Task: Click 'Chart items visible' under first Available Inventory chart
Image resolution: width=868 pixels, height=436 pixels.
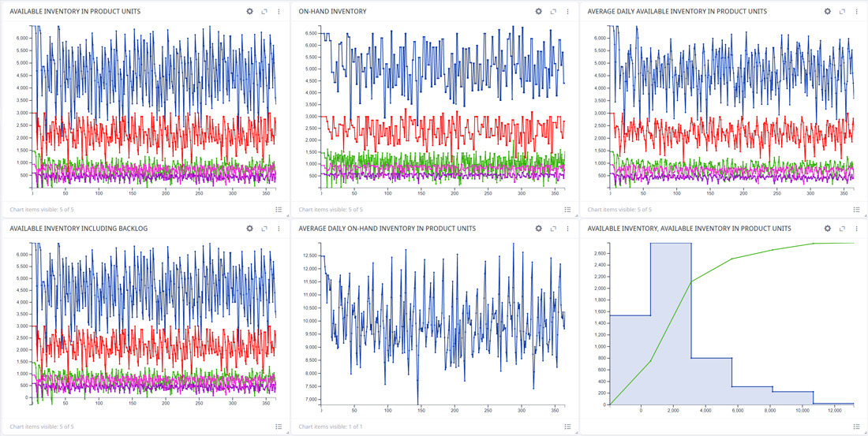Action: click(x=42, y=210)
